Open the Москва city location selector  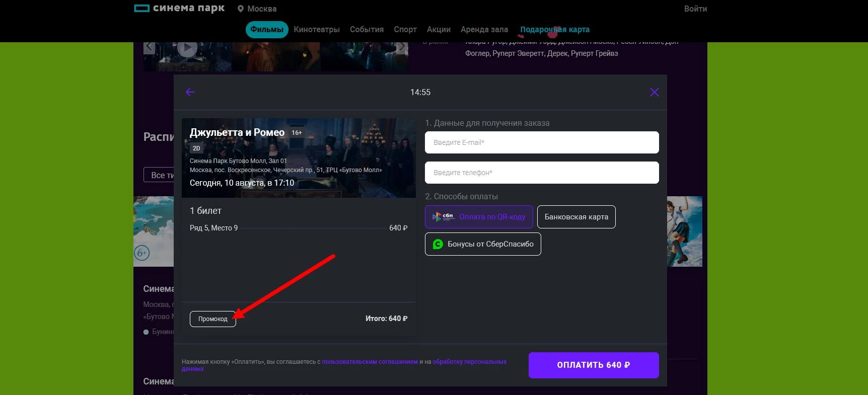[x=257, y=9]
